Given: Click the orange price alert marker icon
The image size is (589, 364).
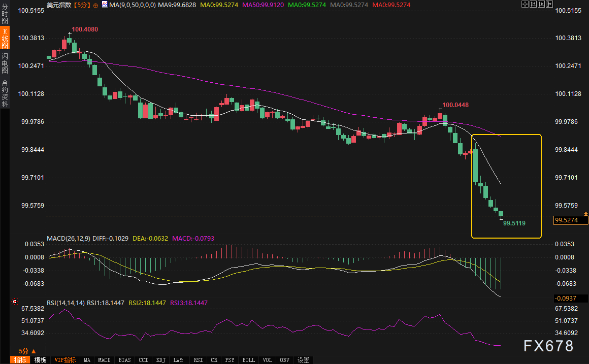Looking at the screenshot, I should (x=586, y=214).
